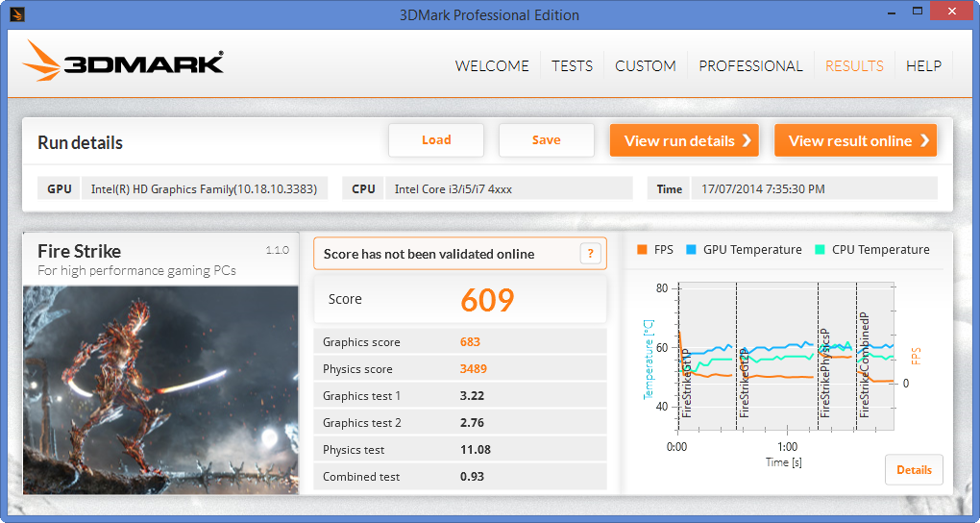Viewport: 980px width, 523px height.
Task: Go to the CUSTOM tab
Action: point(645,66)
